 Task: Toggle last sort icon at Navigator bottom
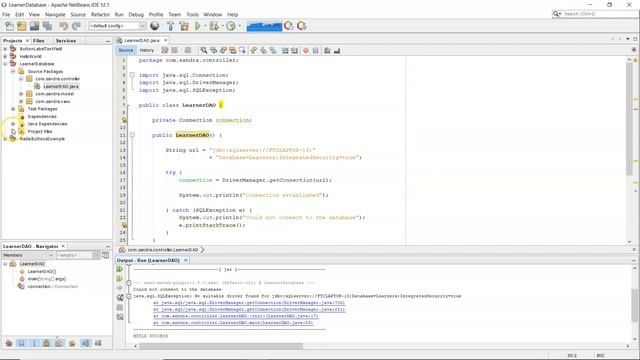(x=98, y=343)
